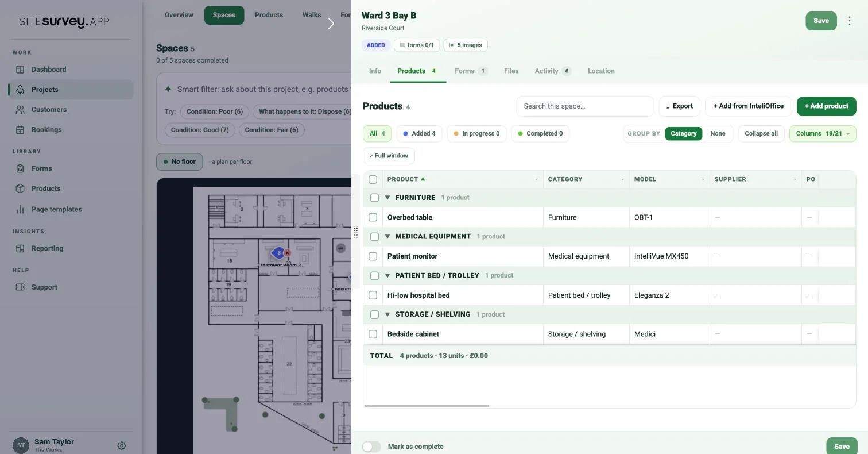Group by None option
The width and height of the screenshot is (868, 454).
[718, 133]
